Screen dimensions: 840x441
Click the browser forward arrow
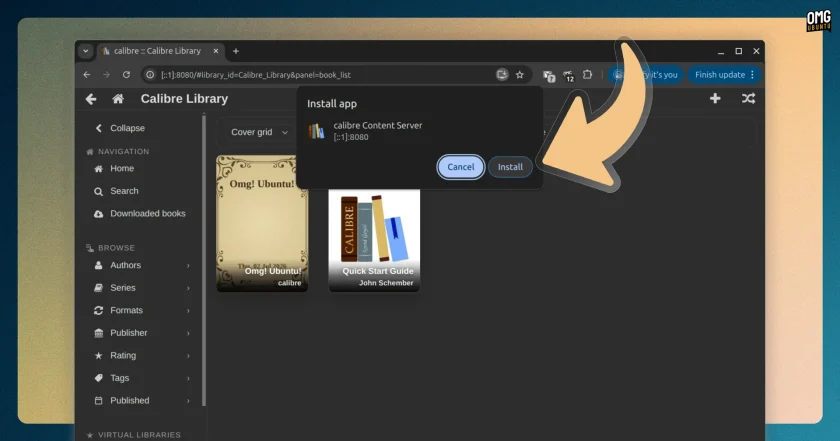click(106, 75)
